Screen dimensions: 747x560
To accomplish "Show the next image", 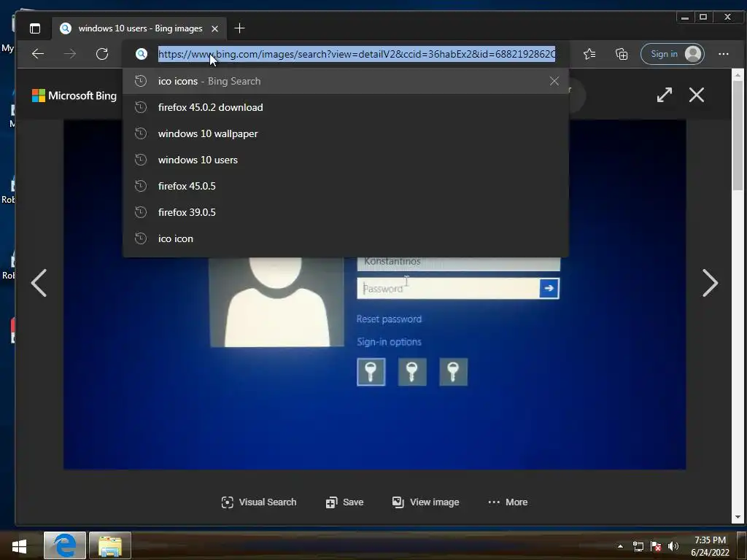I will point(710,283).
